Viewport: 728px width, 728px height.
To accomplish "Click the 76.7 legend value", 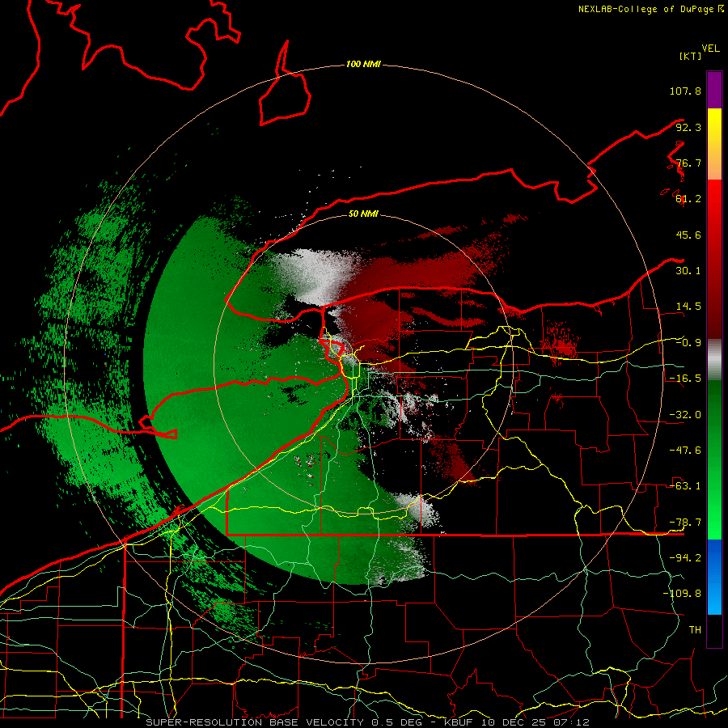I will click(x=688, y=163).
